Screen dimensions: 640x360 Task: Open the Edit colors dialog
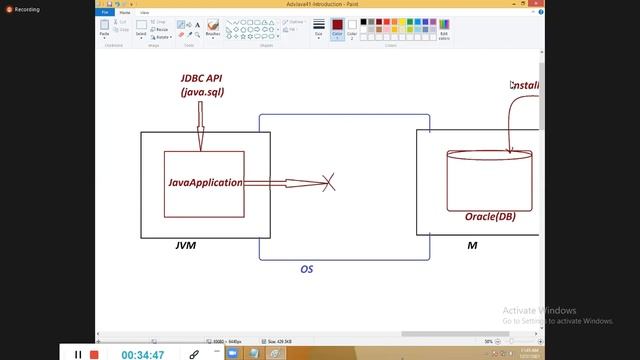point(444,29)
